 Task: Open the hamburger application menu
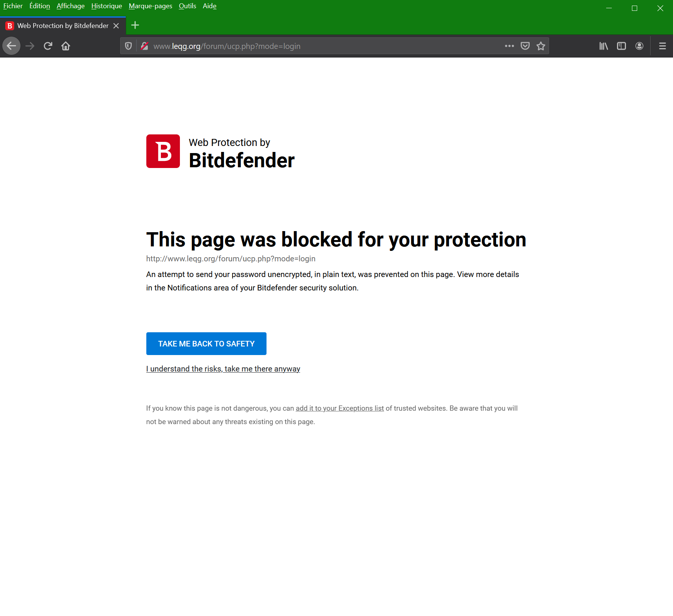tap(663, 46)
